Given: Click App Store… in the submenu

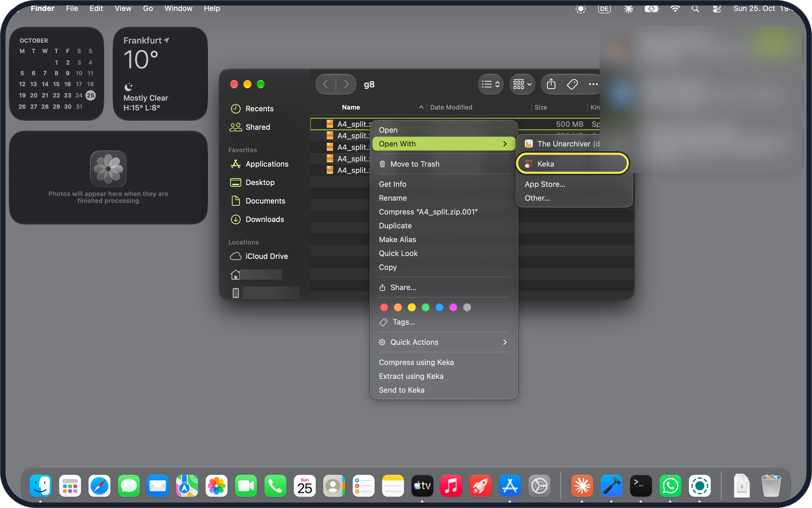Looking at the screenshot, I should point(545,184).
